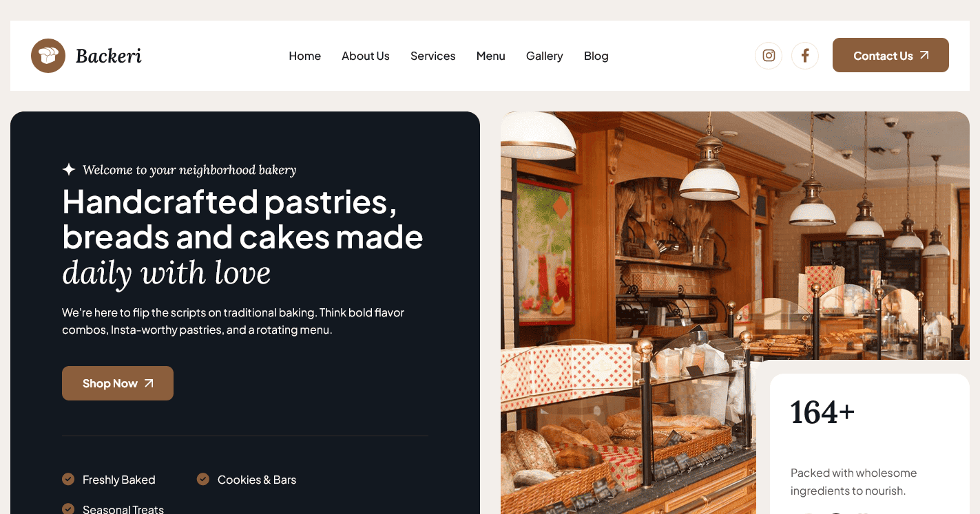Open the Blog link
Screen dimensions: 980x514
click(x=596, y=56)
